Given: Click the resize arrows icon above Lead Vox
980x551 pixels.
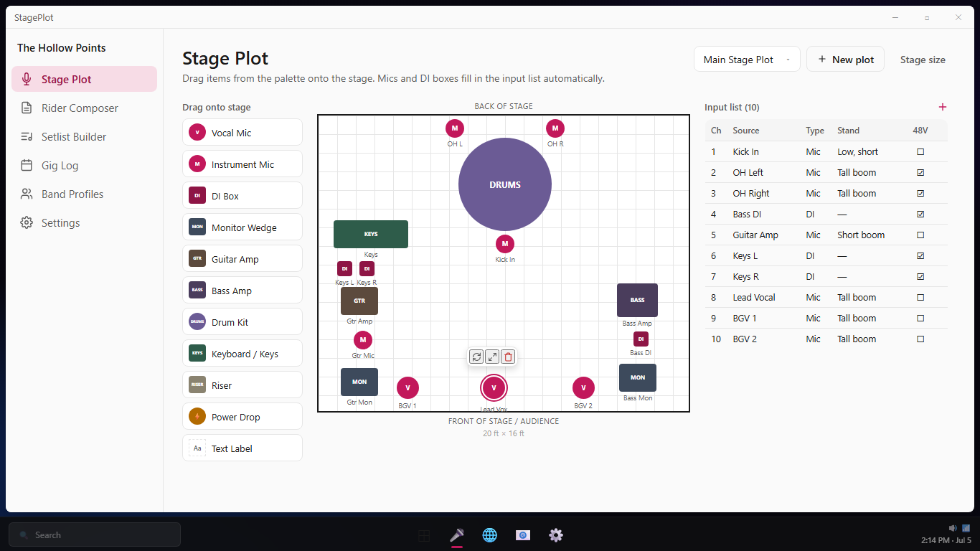Looking at the screenshot, I should 492,357.
